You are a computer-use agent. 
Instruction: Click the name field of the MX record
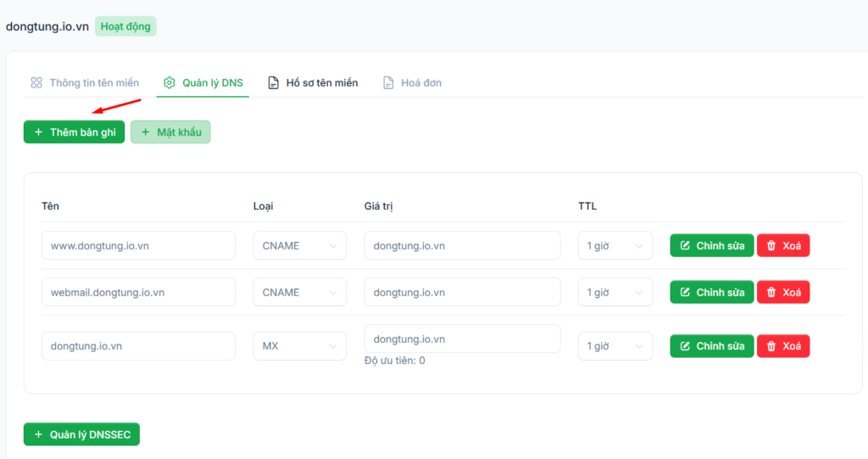138,346
